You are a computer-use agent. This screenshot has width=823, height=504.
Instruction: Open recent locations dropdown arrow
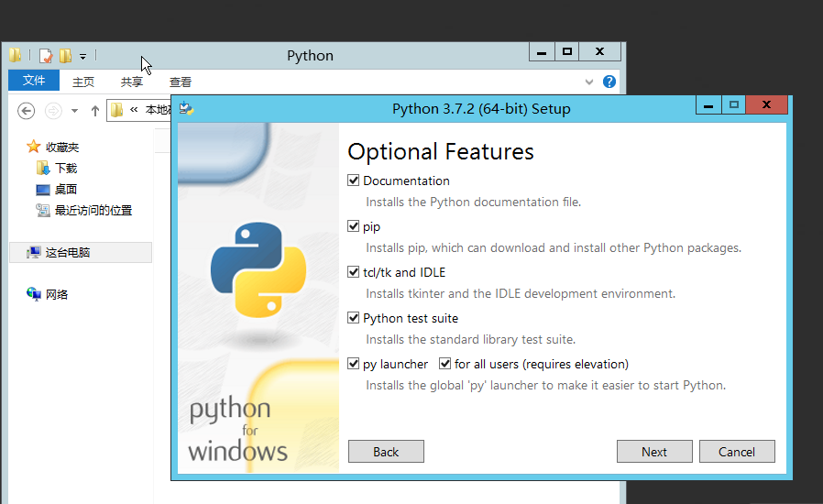[x=74, y=111]
